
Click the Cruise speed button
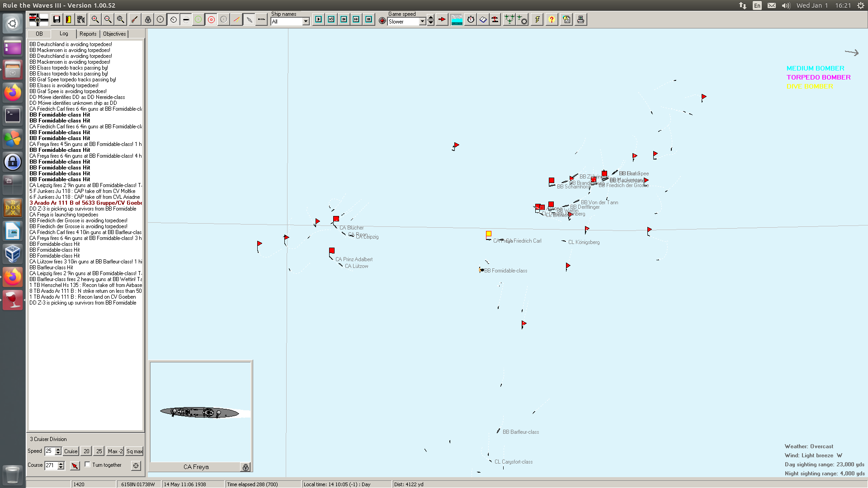pyautogui.click(x=71, y=451)
